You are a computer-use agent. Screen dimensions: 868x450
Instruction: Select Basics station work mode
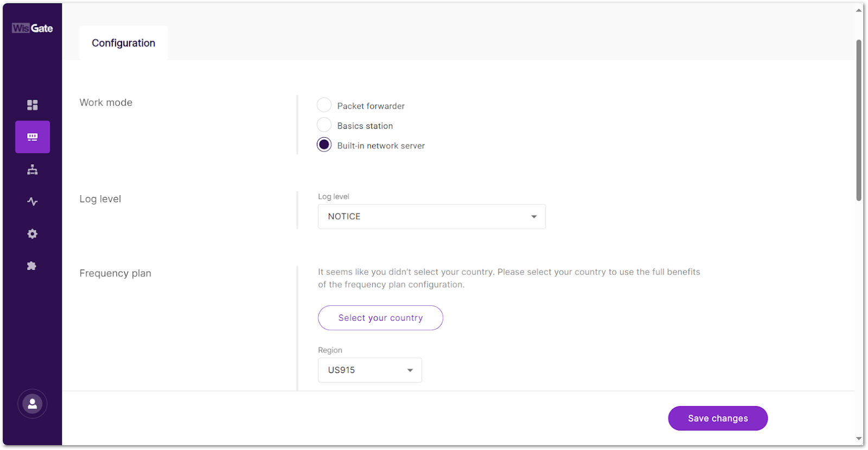(324, 125)
